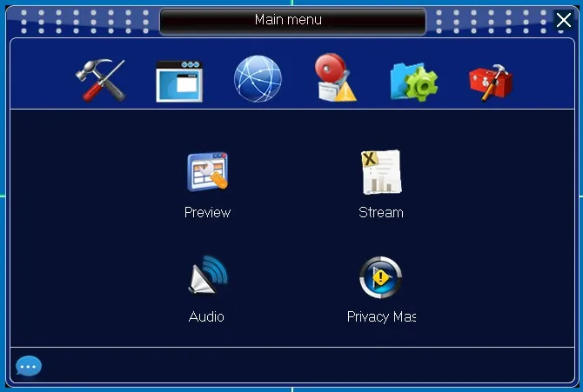Open the globe network settings icon
The height and width of the screenshot is (392, 583).
tap(258, 79)
